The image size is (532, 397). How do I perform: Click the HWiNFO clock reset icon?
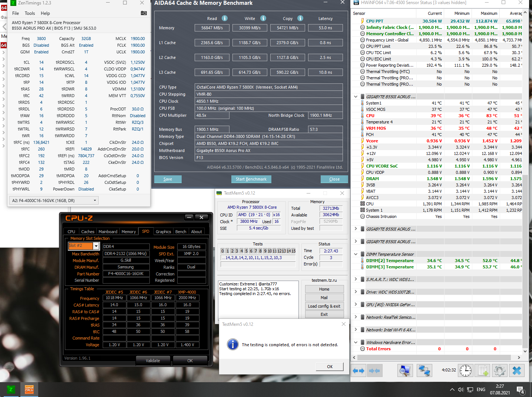(466, 371)
